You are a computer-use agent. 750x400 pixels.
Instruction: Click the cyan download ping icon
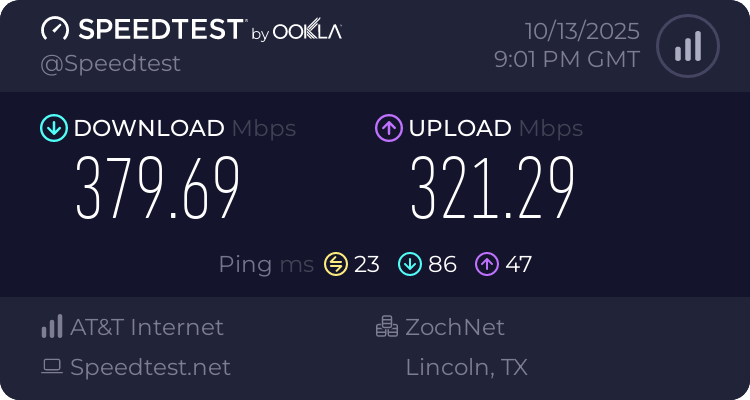pos(409,264)
